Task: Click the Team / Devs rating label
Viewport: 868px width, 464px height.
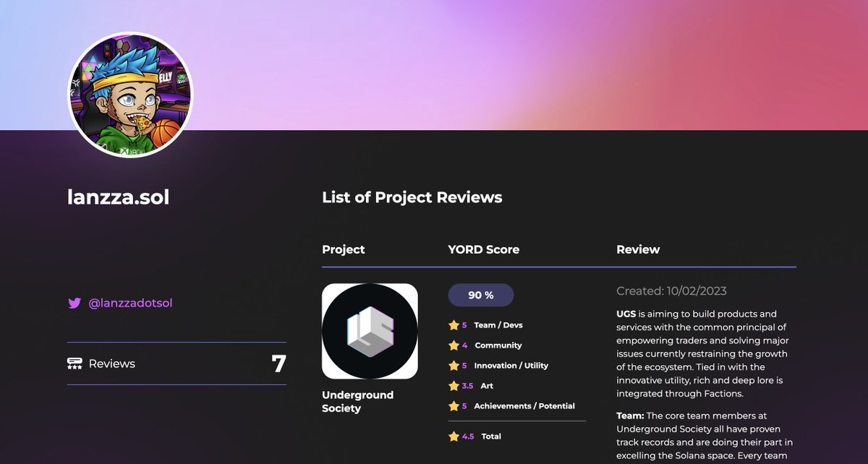Action: click(498, 325)
